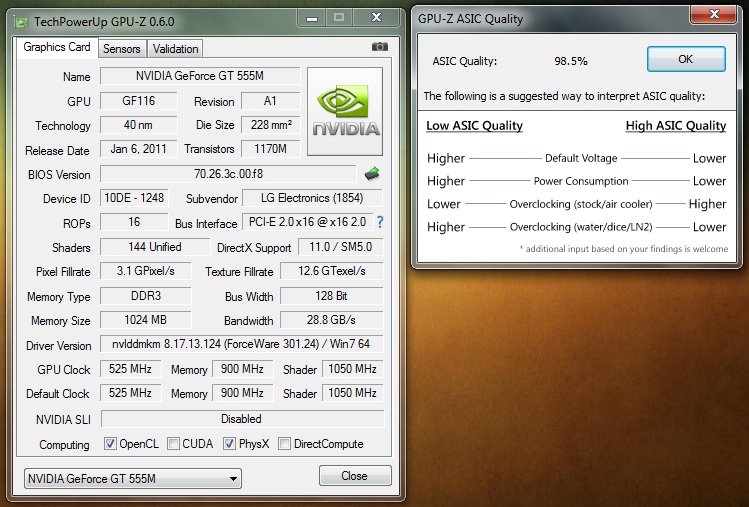Click the Bus Interface field PCI-E 2.0 x16
Image resolution: width=749 pixels, height=507 pixels.
pos(307,222)
